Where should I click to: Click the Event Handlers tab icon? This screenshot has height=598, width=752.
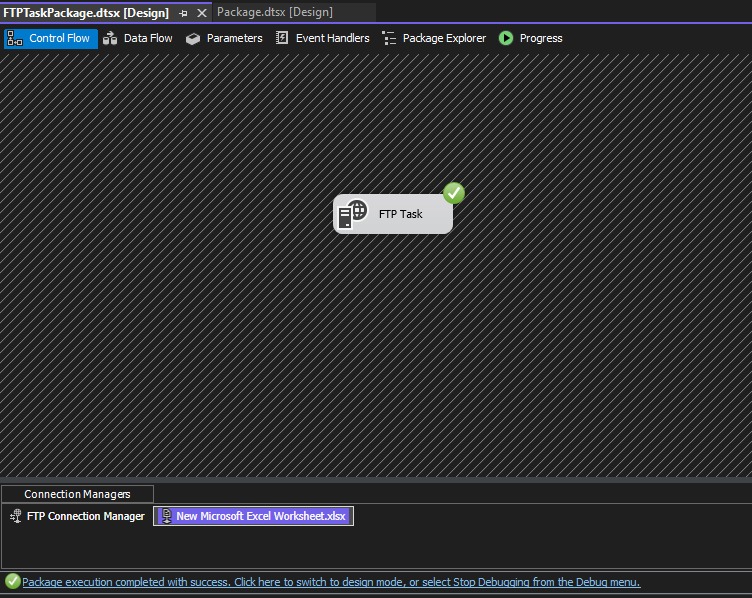pos(282,38)
